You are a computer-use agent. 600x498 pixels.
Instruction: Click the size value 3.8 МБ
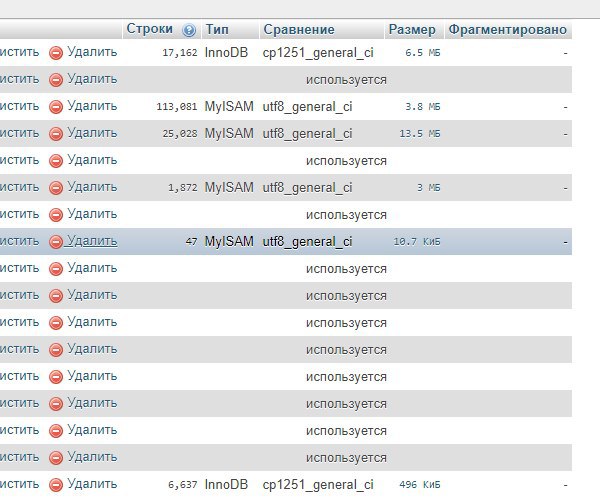point(423,107)
